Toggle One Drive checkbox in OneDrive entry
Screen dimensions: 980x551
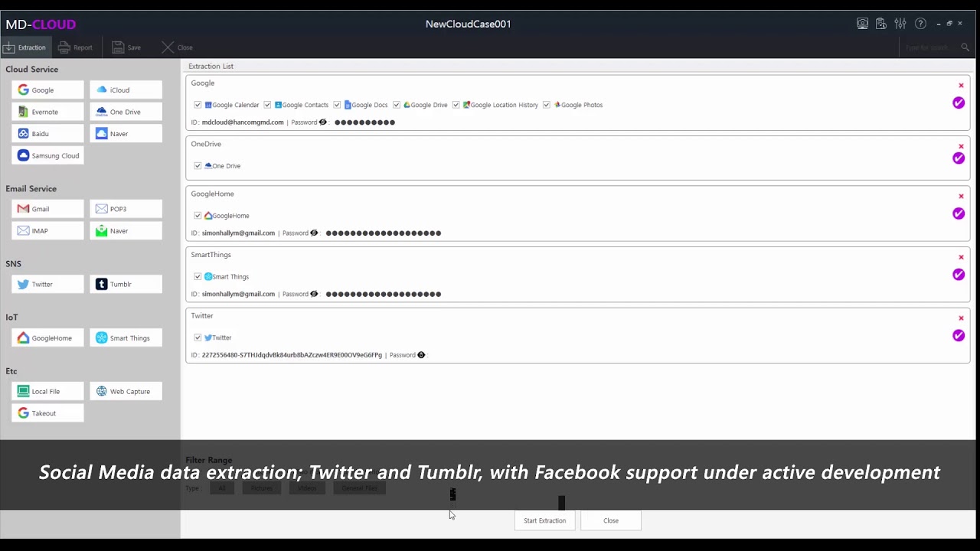click(198, 166)
